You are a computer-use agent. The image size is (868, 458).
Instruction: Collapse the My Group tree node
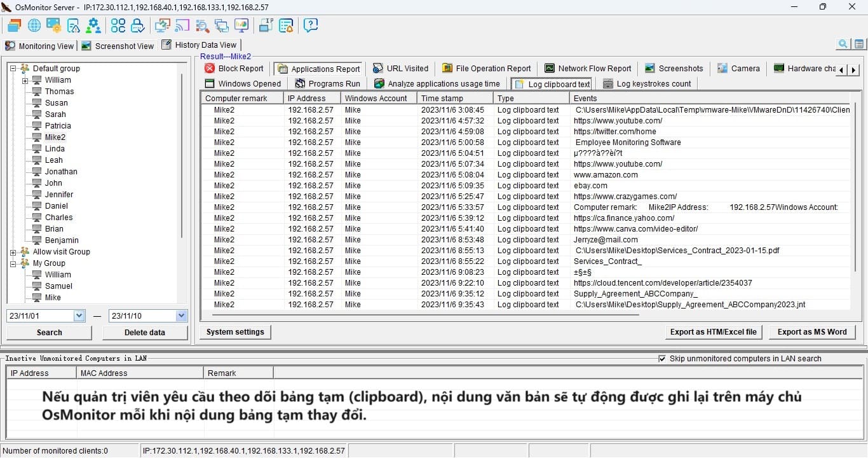[x=13, y=263]
